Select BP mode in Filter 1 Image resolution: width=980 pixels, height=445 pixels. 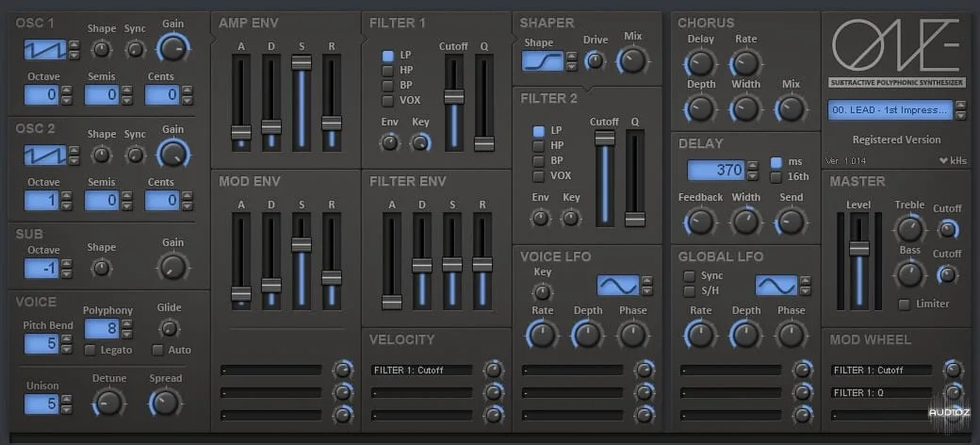click(388, 85)
